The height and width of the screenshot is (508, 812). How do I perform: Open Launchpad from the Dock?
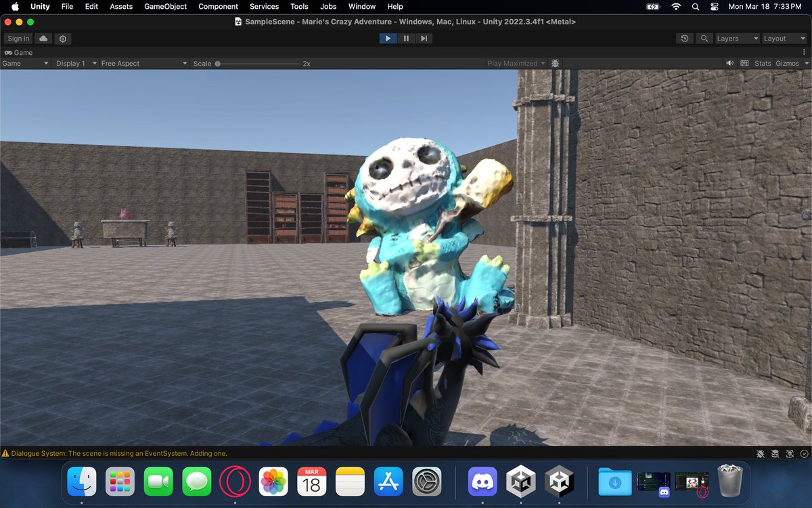pyautogui.click(x=120, y=482)
